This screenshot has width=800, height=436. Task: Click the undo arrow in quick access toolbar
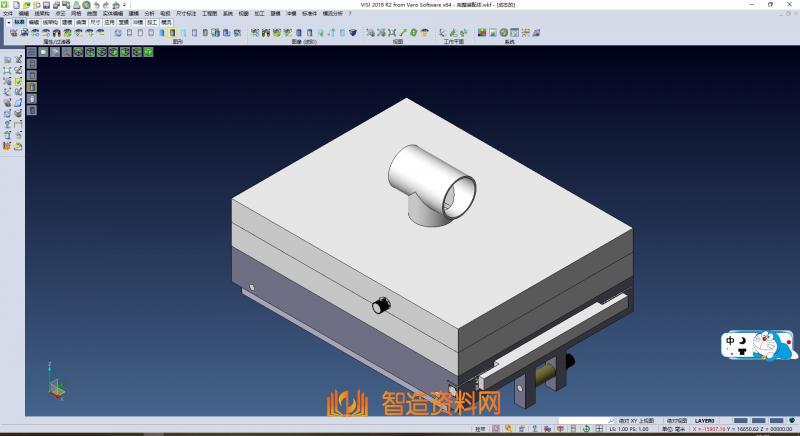coord(95,5)
